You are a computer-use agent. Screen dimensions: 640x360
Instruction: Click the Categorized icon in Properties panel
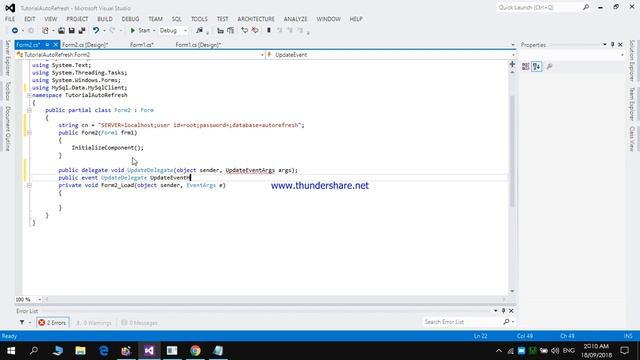coord(526,67)
